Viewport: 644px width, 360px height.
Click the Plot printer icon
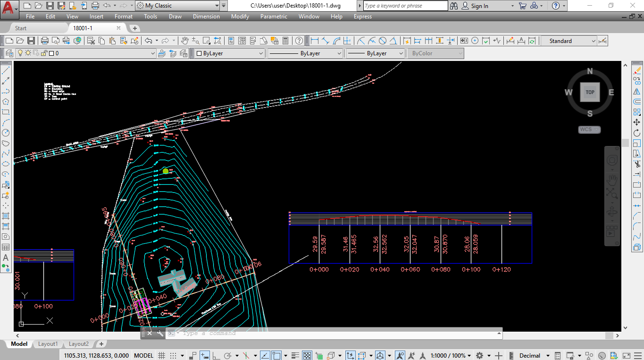pyautogui.click(x=45, y=41)
